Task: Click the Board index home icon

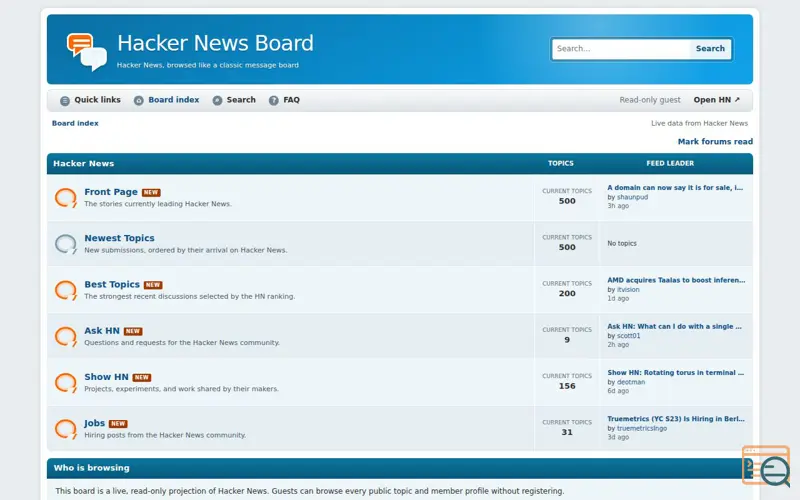Action: coord(139,101)
